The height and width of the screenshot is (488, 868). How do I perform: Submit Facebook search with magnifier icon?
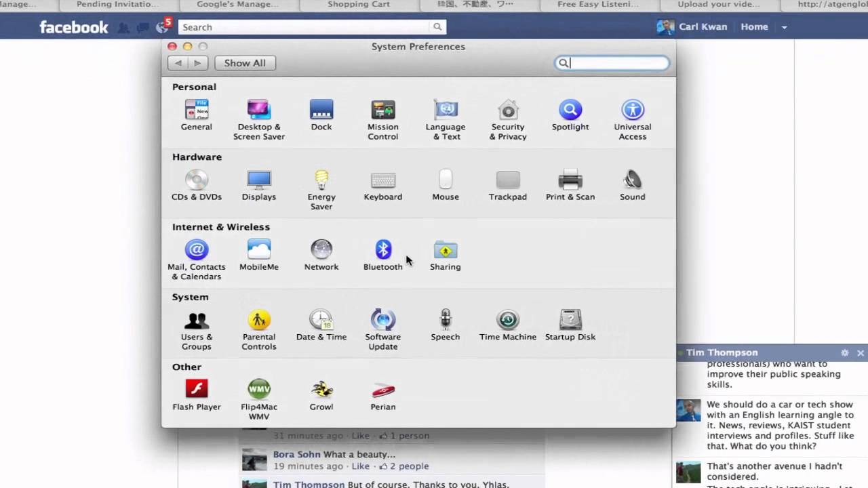[x=437, y=27]
